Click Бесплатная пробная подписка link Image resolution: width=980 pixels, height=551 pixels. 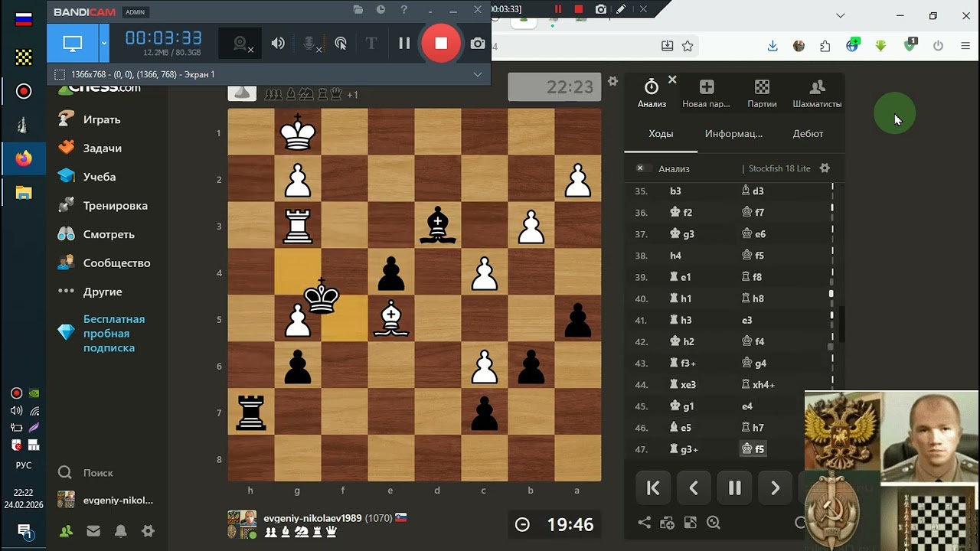point(114,333)
